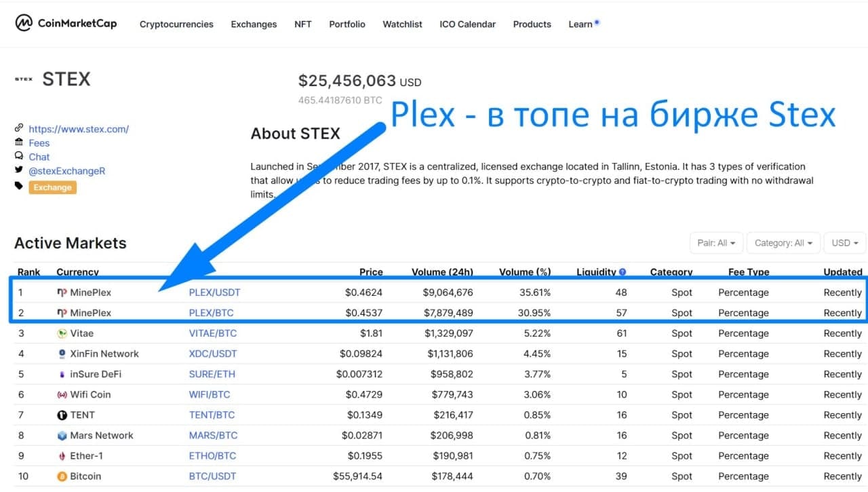The height and width of the screenshot is (492, 868).
Task: Open the ICO Calendar page
Action: click(467, 24)
